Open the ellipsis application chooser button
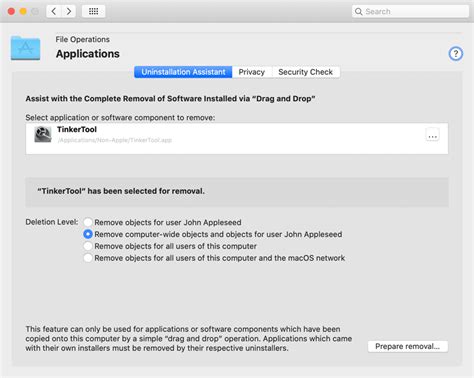Image resolution: width=474 pixels, height=378 pixels. click(x=432, y=136)
